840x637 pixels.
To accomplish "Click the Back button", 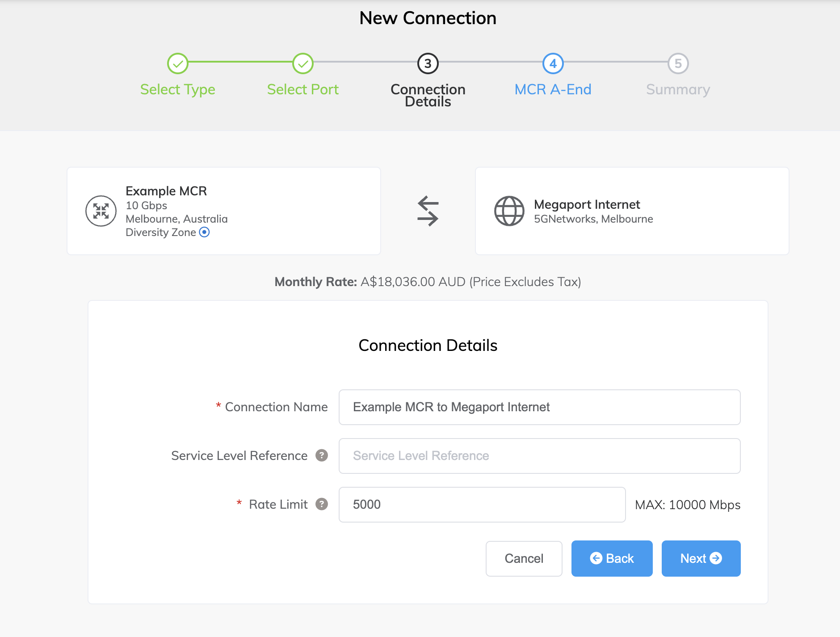I will tap(612, 559).
